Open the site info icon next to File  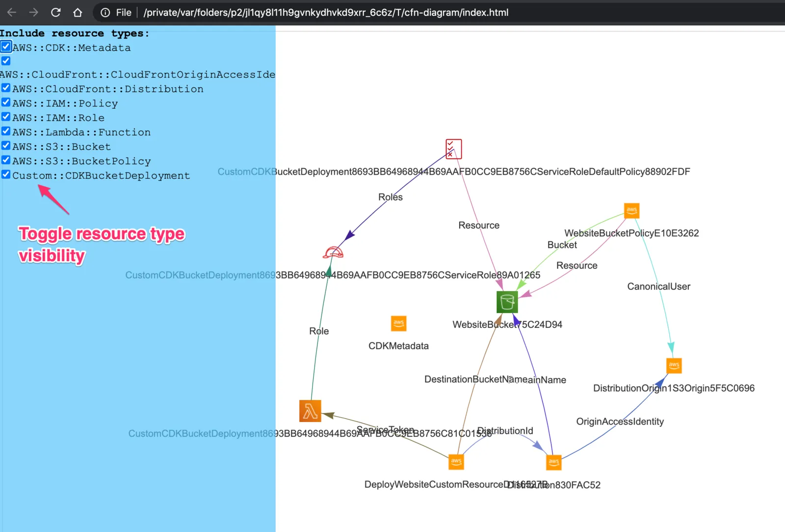(x=105, y=12)
